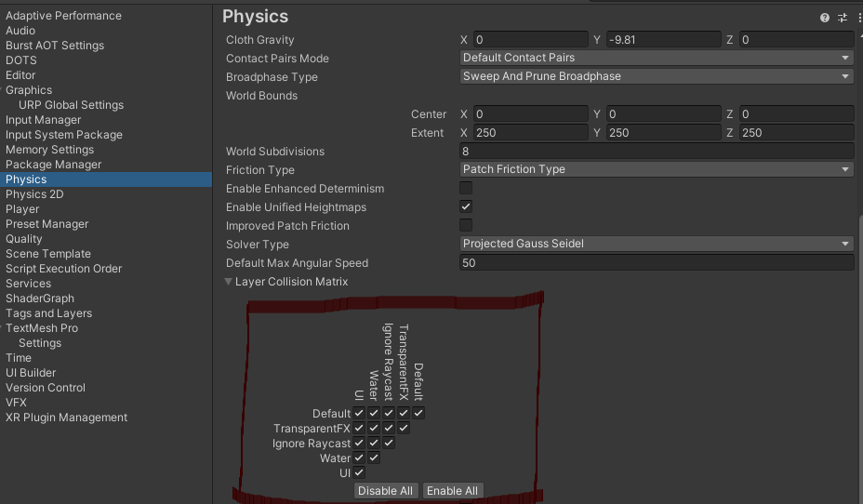The height and width of the screenshot is (504, 863).
Task: Edit World Bounds Extent X field
Action: [531, 133]
